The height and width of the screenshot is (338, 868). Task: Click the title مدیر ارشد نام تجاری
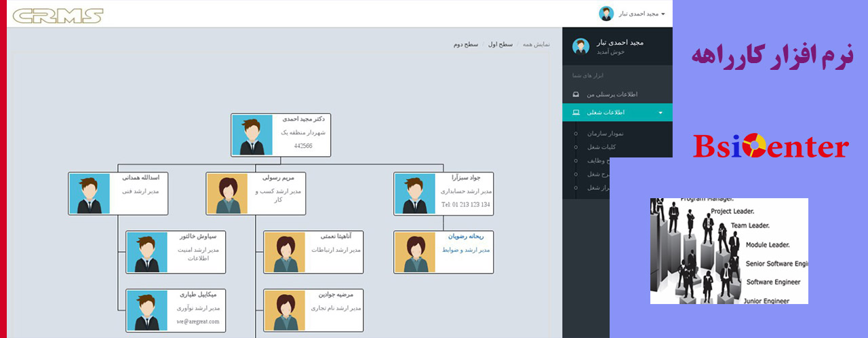[336, 308]
